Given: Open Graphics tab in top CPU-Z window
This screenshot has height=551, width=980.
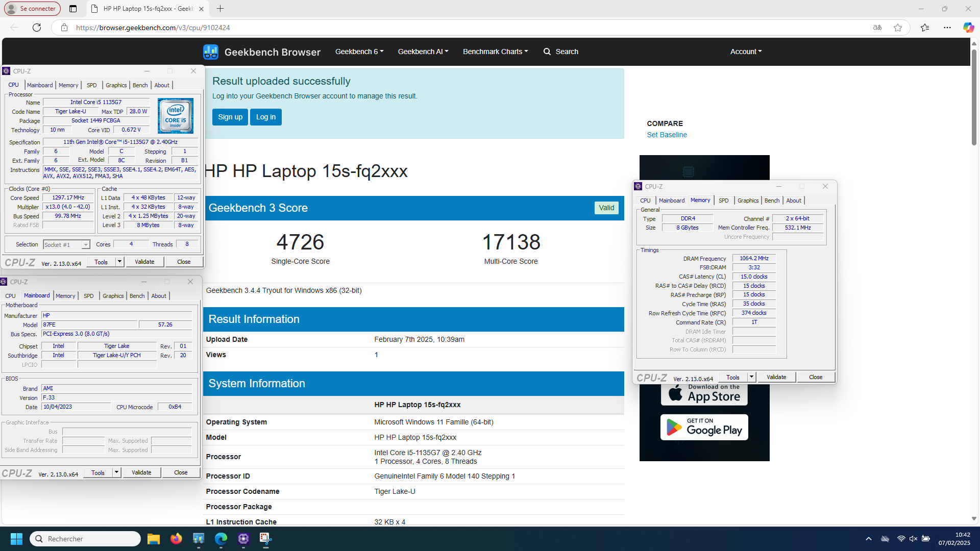Looking at the screenshot, I should (x=116, y=85).
